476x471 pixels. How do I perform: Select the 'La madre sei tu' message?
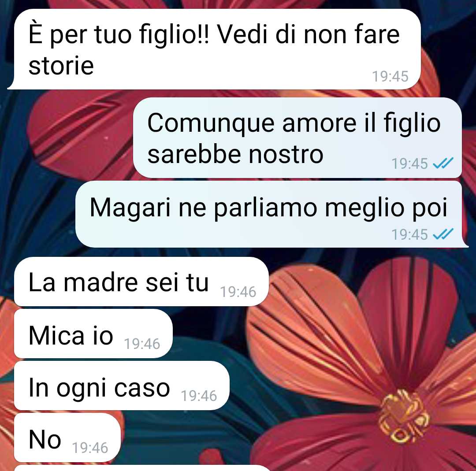[x=141, y=282]
